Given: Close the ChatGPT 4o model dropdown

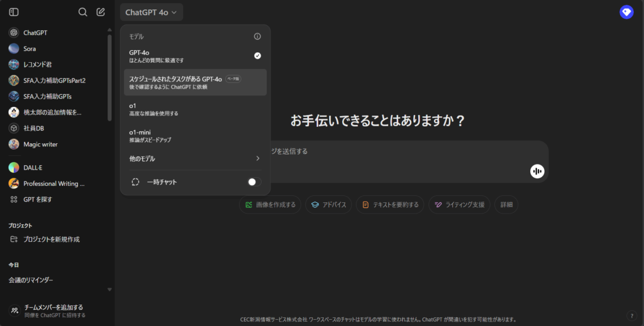Looking at the screenshot, I should 151,12.
